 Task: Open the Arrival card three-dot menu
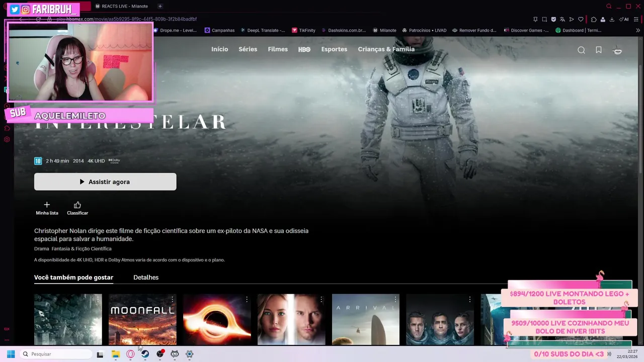pyautogui.click(x=395, y=300)
